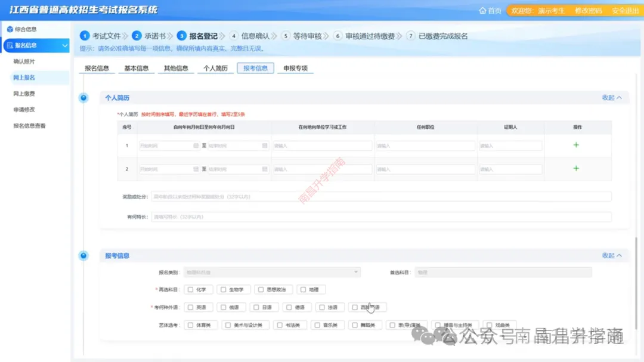Select 俄语 as foreign language
This screenshot has width=644, height=362.
(x=223, y=307)
